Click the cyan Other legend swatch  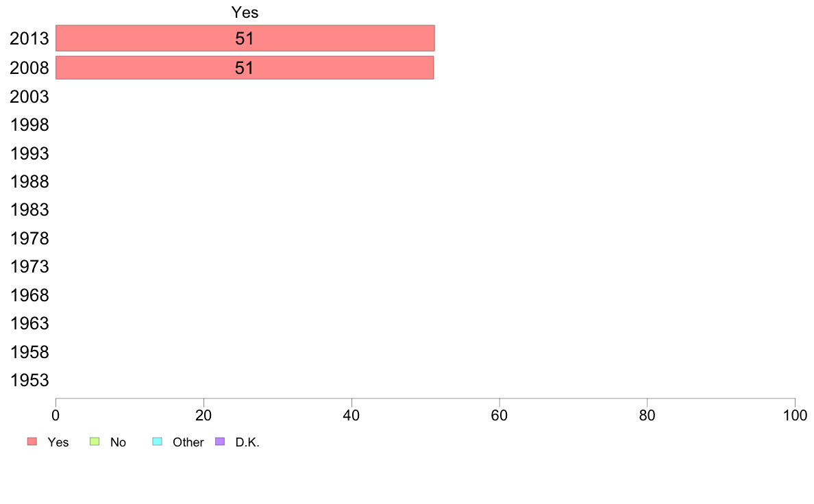(x=157, y=442)
